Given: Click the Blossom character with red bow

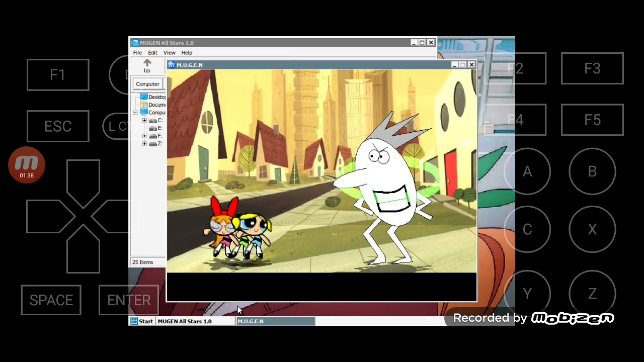Looking at the screenshot, I should [x=221, y=226].
